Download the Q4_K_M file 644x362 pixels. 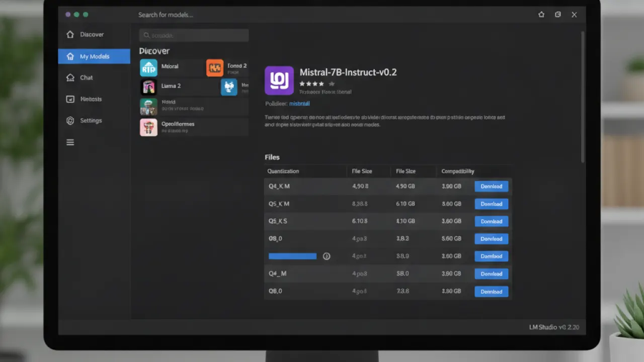point(492,187)
